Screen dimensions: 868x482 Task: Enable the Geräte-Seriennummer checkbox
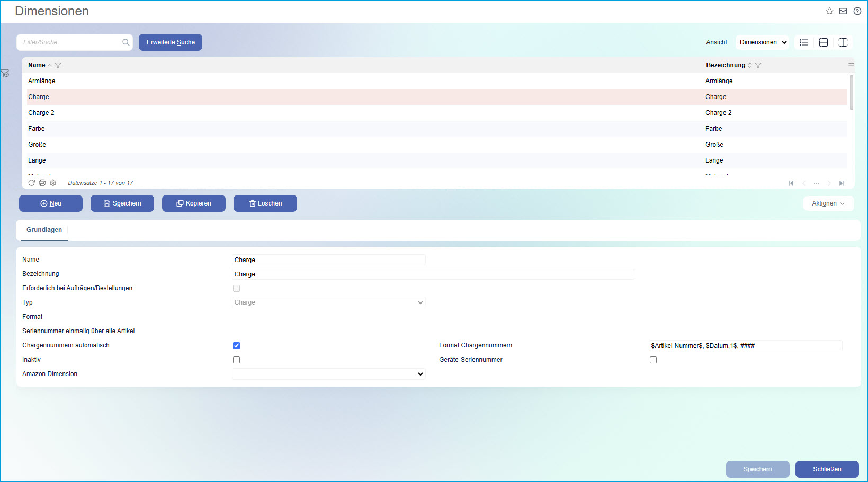click(x=654, y=360)
